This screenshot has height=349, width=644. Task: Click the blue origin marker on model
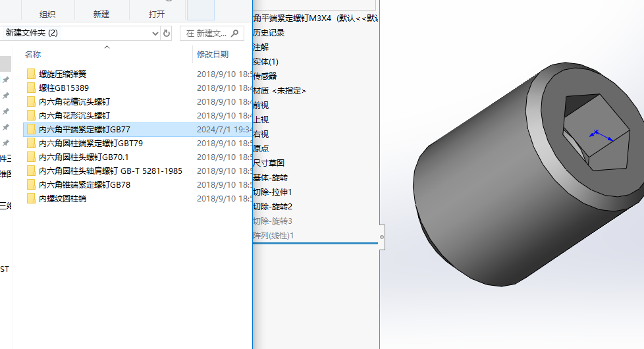coord(595,132)
